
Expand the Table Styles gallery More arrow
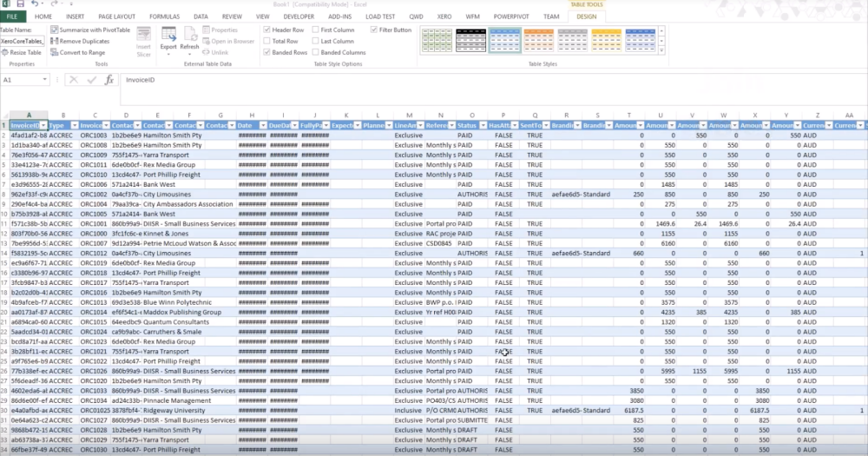tap(661, 50)
